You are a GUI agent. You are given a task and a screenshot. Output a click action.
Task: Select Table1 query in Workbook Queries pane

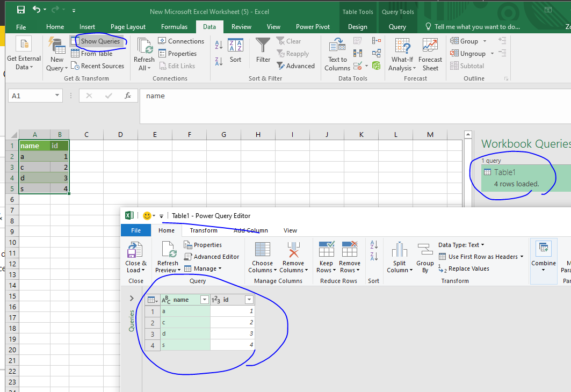coord(525,178)
